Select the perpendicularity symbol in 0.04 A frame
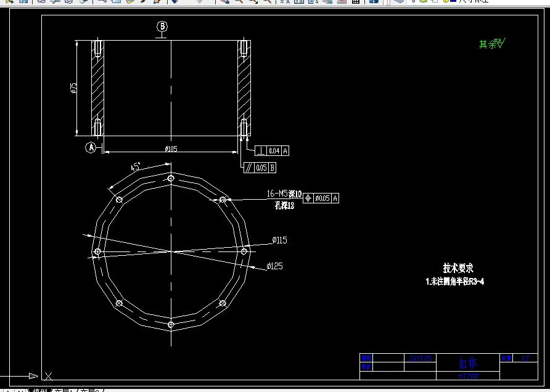 260,151
